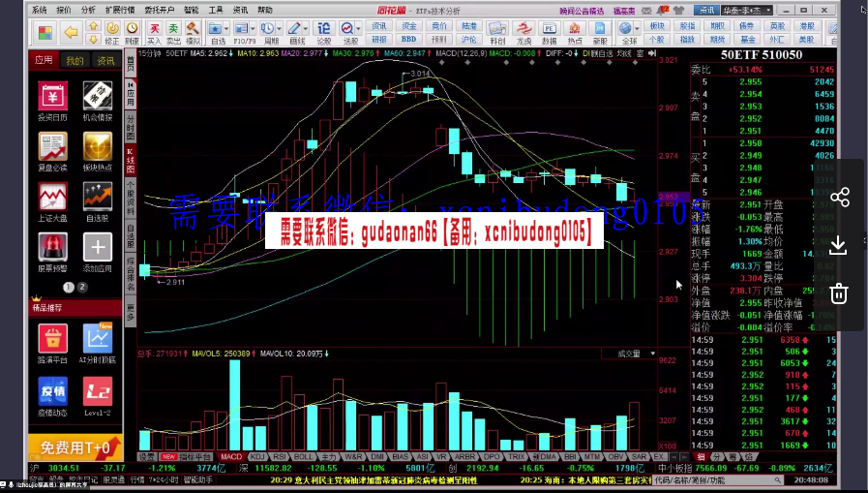Open 投资日历 app in sidebar
Viewport: 868px width, 493px height.
pos(53,101)
